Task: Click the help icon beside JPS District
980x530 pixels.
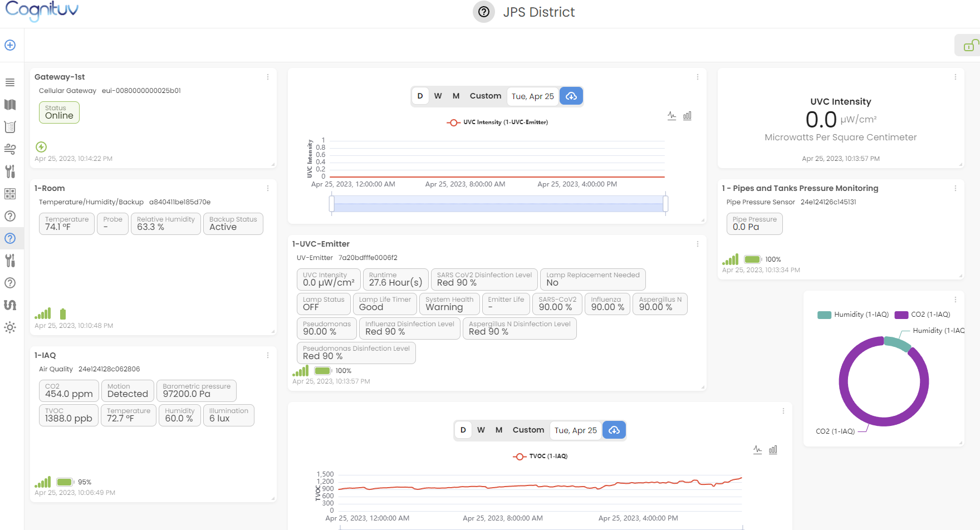Action: tap(484, 12)
